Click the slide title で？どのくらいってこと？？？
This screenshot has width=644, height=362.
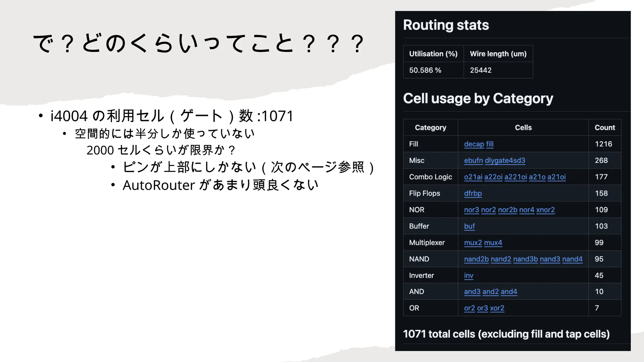pos(199,43)
